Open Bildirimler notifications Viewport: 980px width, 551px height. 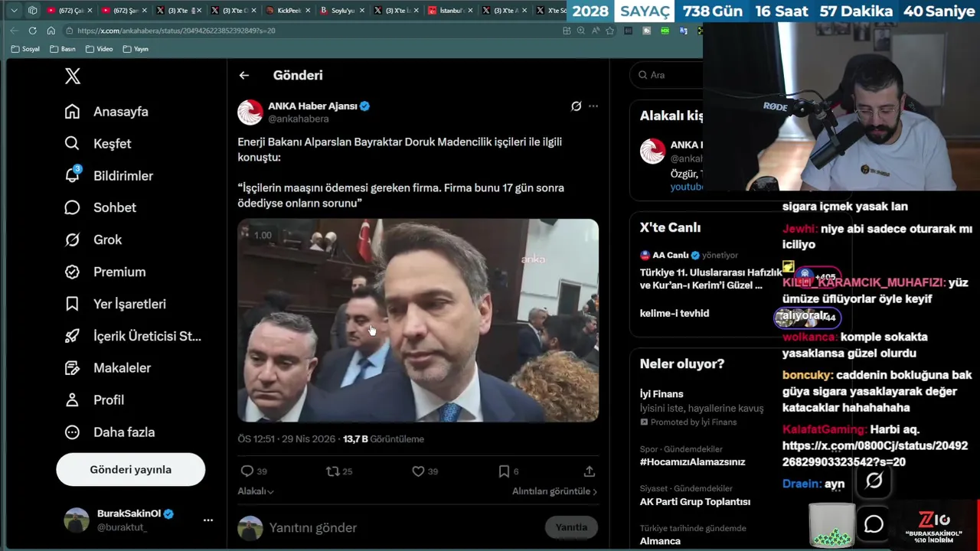point(109,176)
